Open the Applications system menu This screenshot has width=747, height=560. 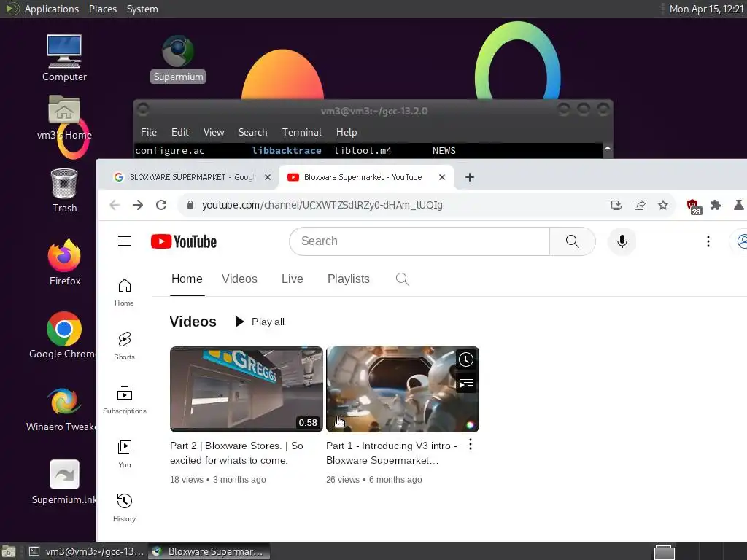point(52,9)
